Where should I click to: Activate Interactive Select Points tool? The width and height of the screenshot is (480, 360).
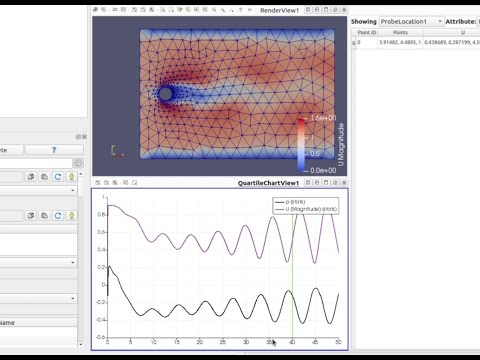tap(231, 10)
